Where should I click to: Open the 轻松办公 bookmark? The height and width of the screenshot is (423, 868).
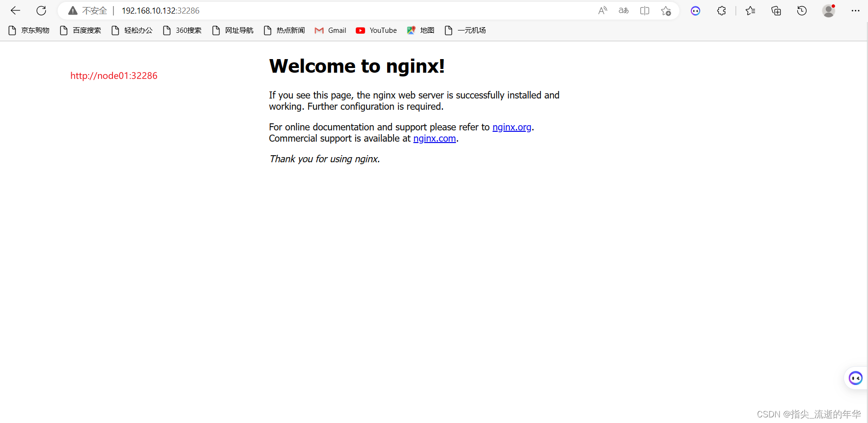tap(132, 30)
